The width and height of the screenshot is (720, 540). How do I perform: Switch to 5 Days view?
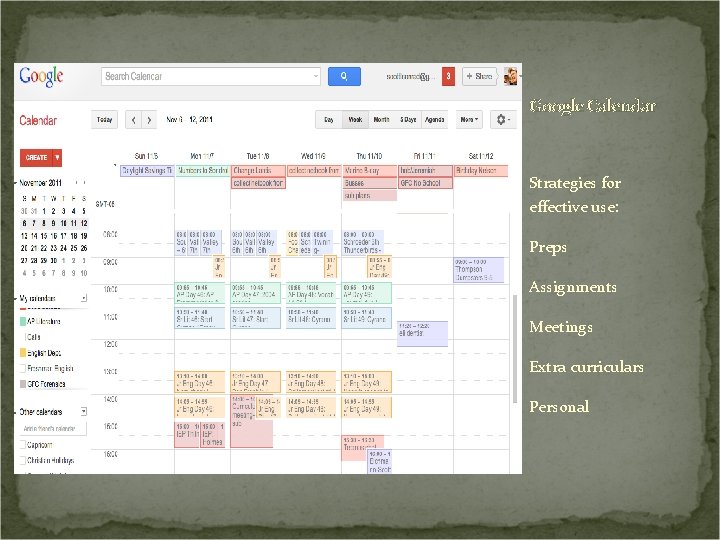pyautogui.click(x=408, y=120)
